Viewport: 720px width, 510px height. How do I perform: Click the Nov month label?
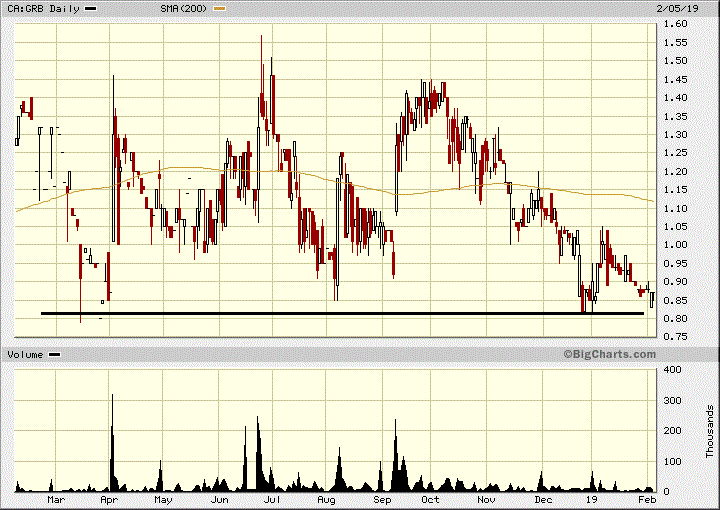pos(487,499)
